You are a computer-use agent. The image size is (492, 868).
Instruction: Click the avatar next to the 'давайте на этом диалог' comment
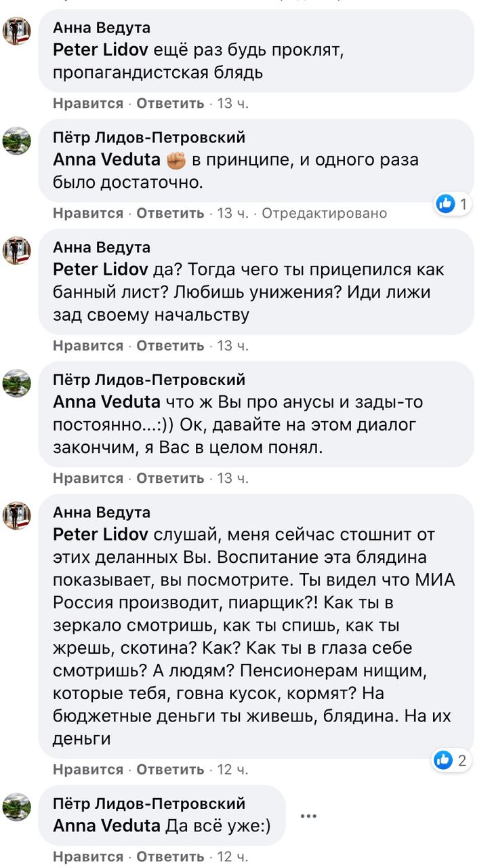pos(17,383)
